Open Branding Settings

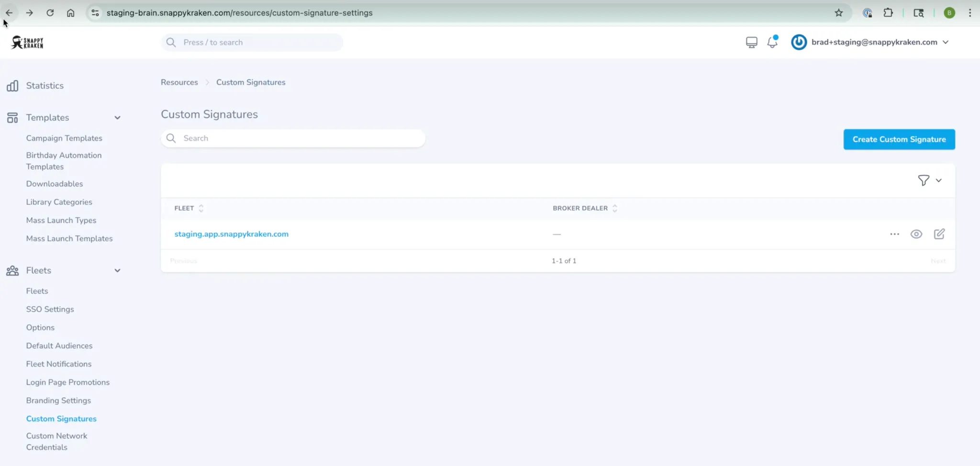pos(58,400)
